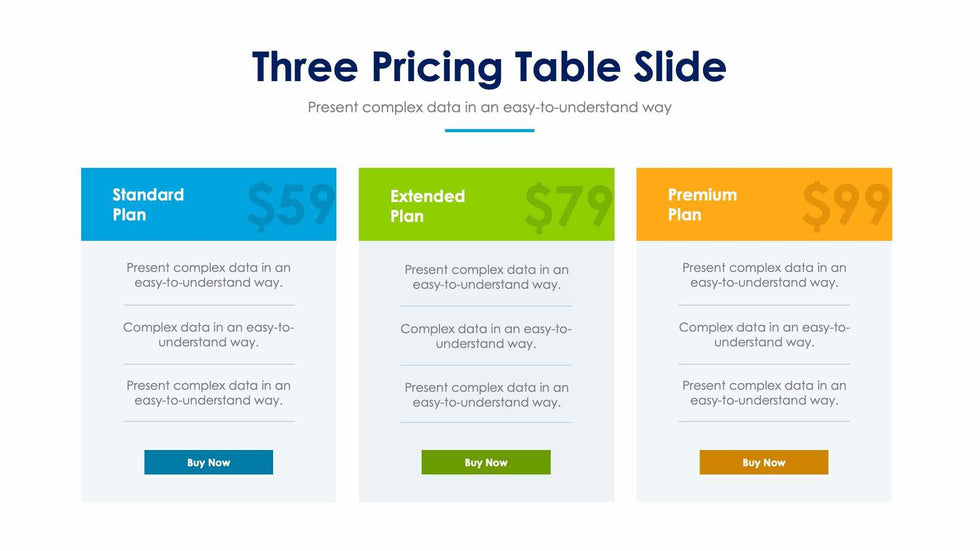The width and height of the screenshot is (980, 551).
Task: Select the first description in the Standard Plan card
Action: 208,275
